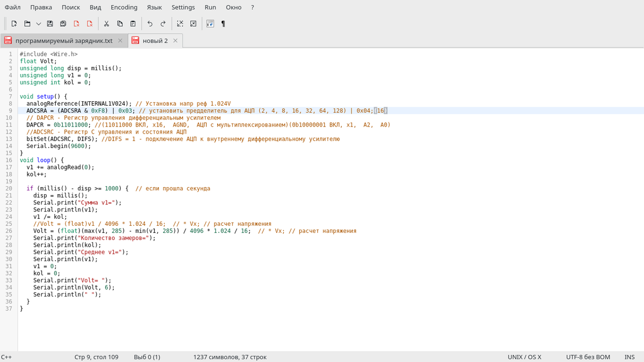Click the C++ language indicator in status bar

coord(7,357)
